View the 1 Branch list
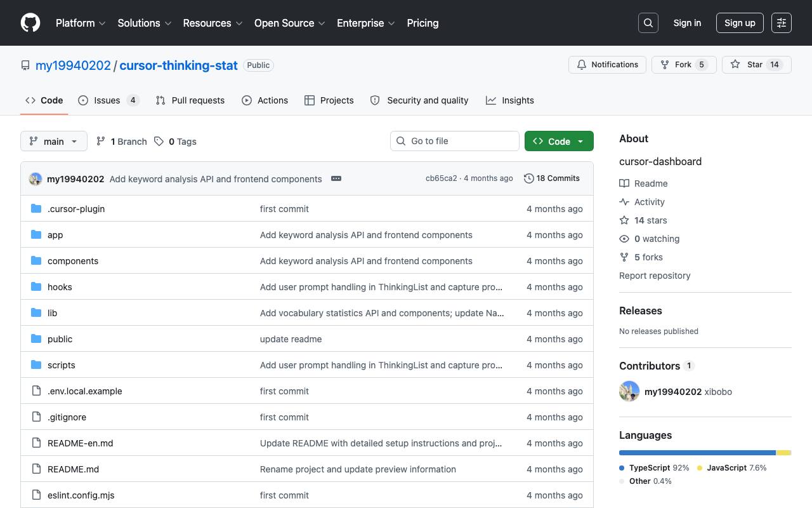Screen dimensions: 812x508 pyautogui.click(x=122, y=141)
